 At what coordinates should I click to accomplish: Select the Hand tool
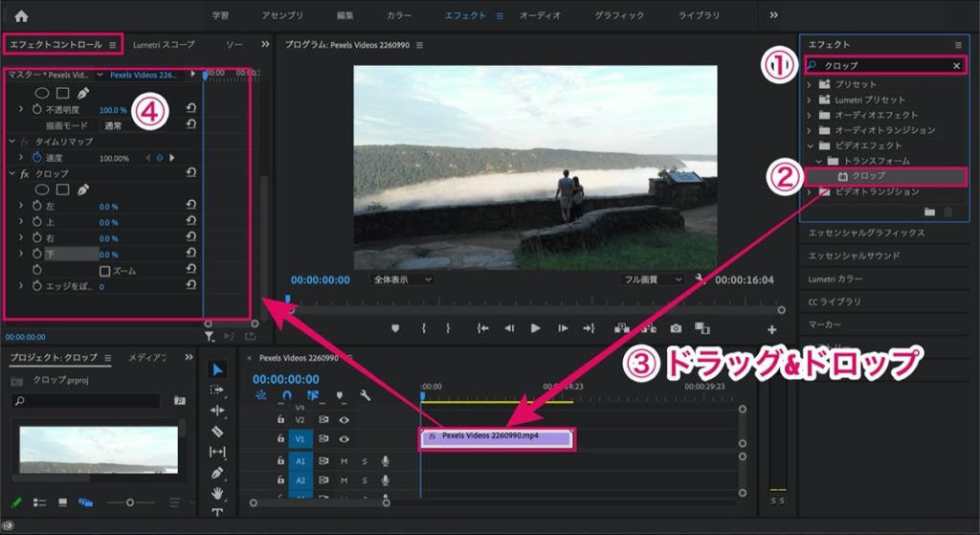pos(217,494)
